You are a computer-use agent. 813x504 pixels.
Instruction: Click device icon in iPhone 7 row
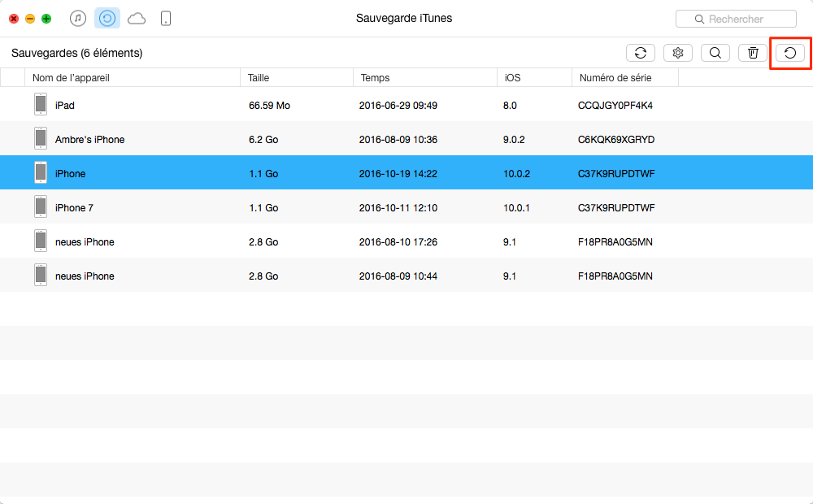click(41, 207)
